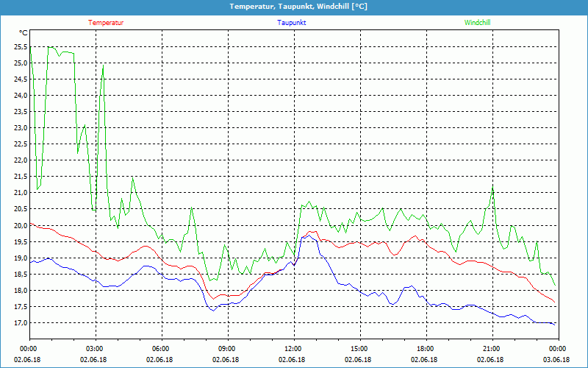
Task: Click the 19,5 y-axis value
Action: click(21, 241)
